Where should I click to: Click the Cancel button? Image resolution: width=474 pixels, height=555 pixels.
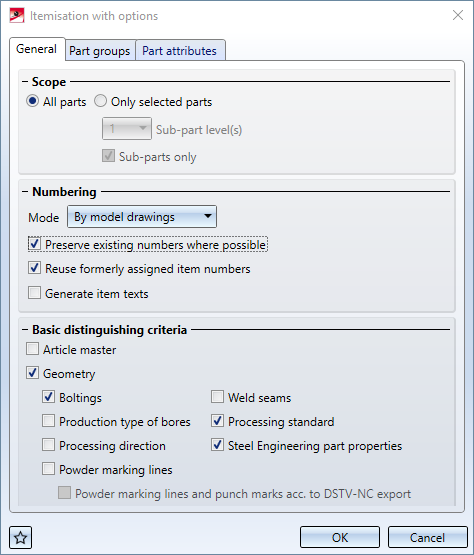click(x=428, y=538)
